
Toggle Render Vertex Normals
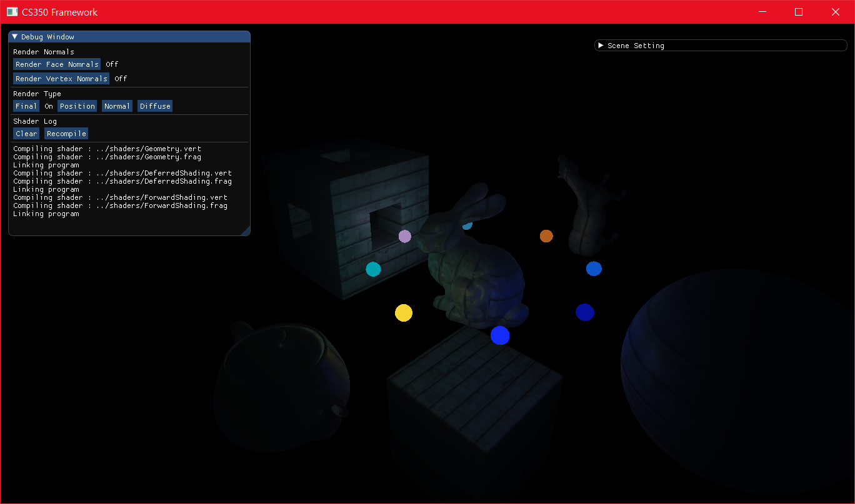(x=61, y=79)
